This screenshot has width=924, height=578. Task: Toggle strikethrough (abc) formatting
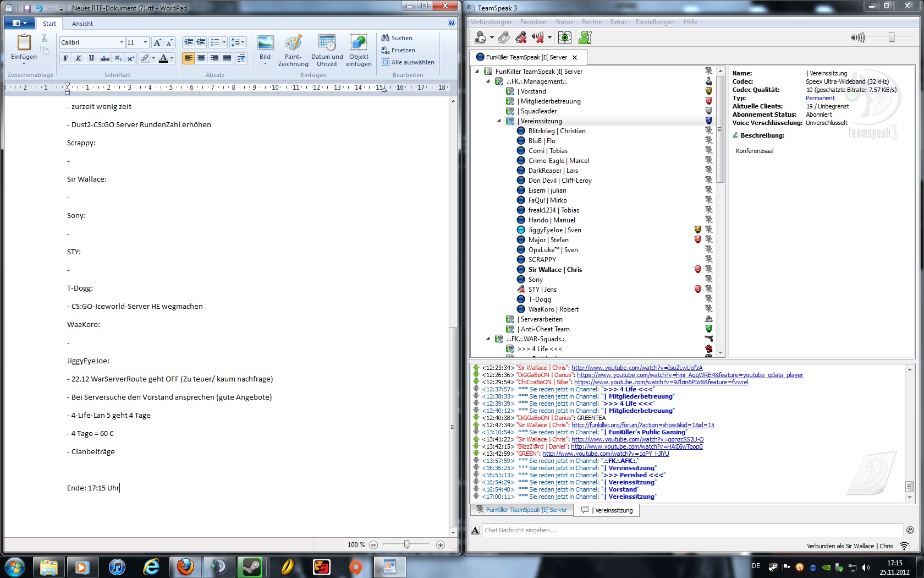[105, 58]
